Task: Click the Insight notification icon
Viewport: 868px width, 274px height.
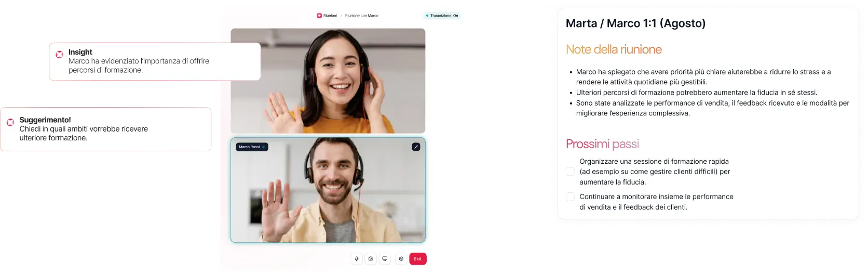Action: click(59, 54)
